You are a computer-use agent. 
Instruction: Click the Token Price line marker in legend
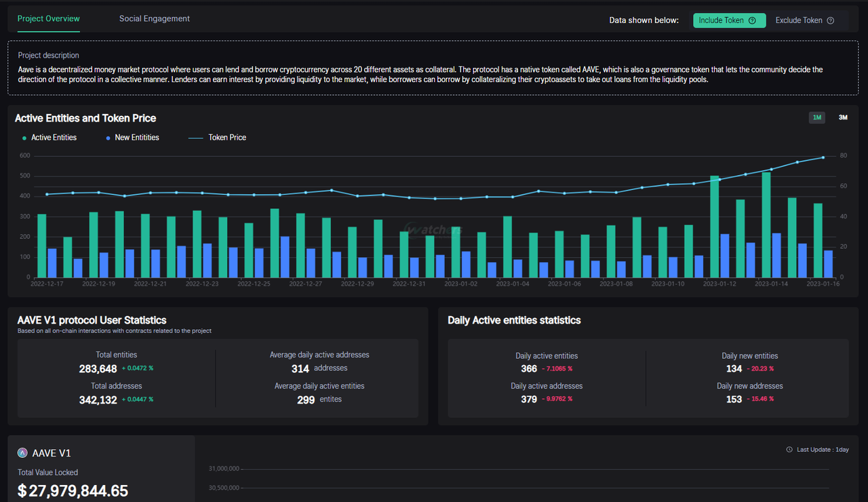[195, 138]
